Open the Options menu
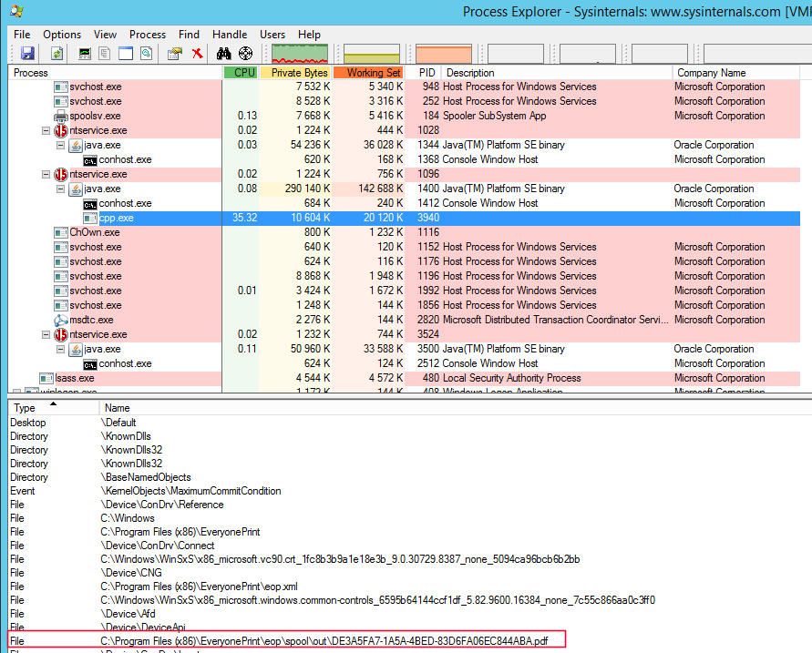812x653 pixels. pos(61,34)
